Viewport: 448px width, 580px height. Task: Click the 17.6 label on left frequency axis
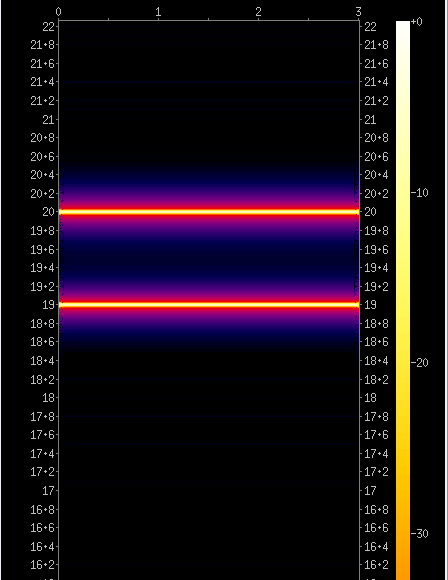click(43, 435)
